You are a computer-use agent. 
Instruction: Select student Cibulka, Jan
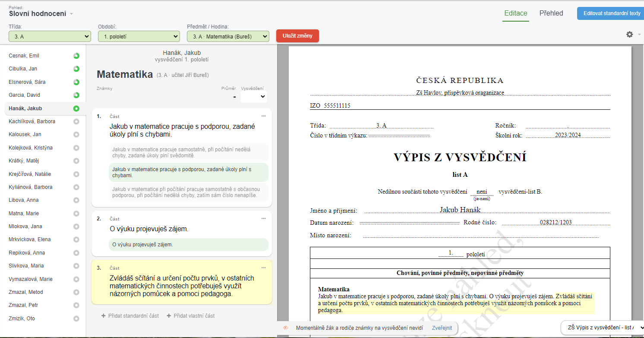pos(23,69)
